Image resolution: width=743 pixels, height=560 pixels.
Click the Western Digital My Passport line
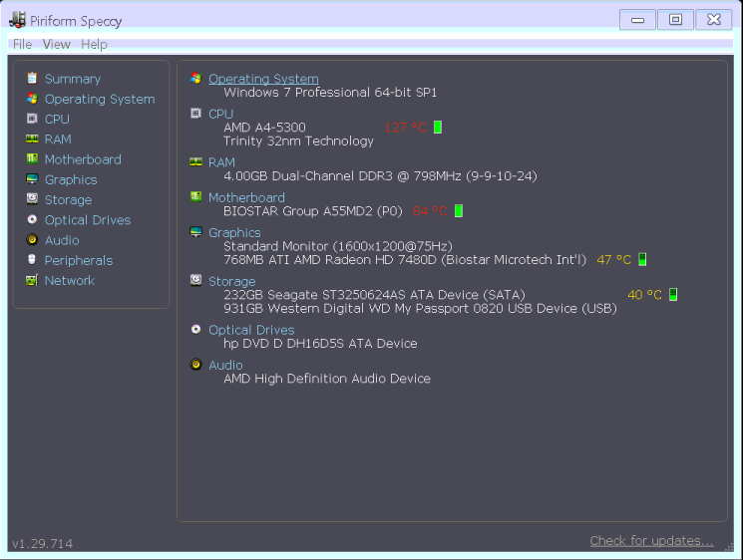(420, 309)
